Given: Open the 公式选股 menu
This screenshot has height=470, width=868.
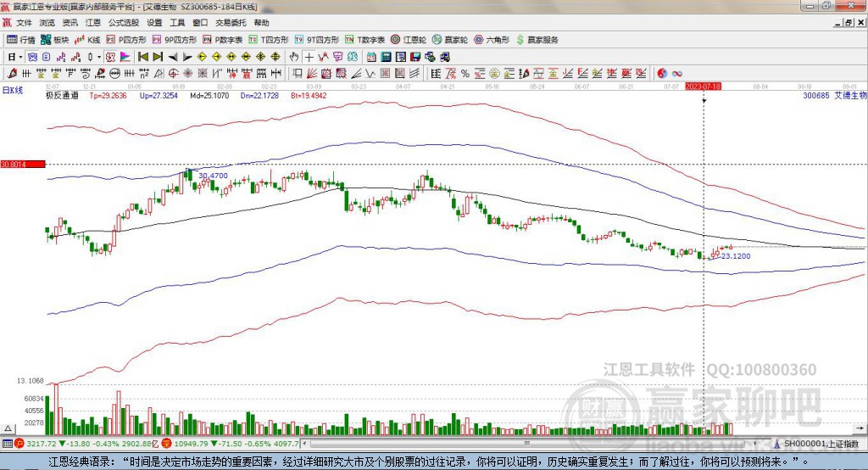Looking at the screenshot, I should [x=124, y=23].
